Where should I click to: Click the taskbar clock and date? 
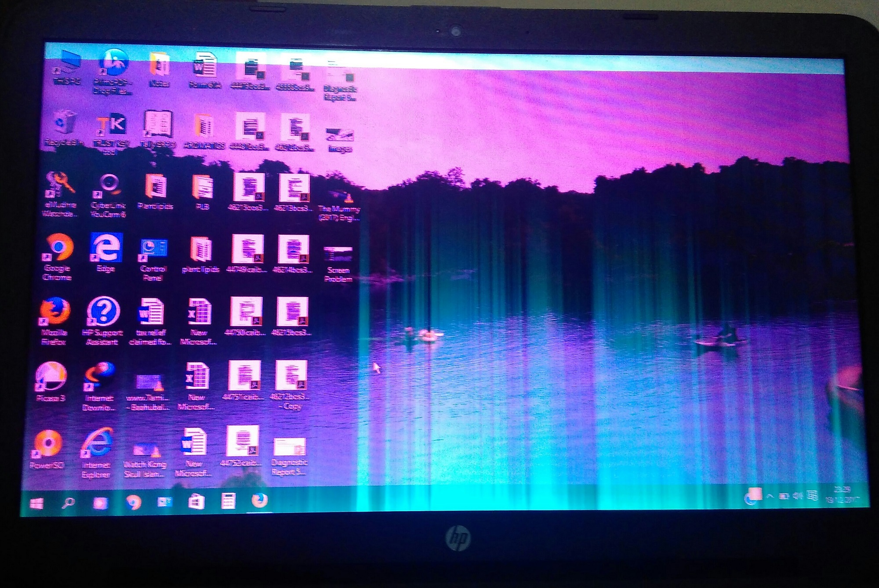[843, 494]
